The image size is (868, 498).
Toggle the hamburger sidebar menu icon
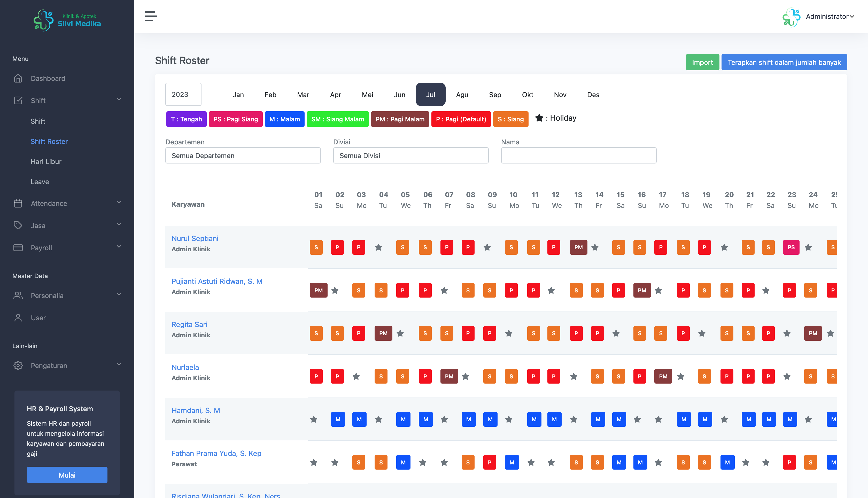151,16
